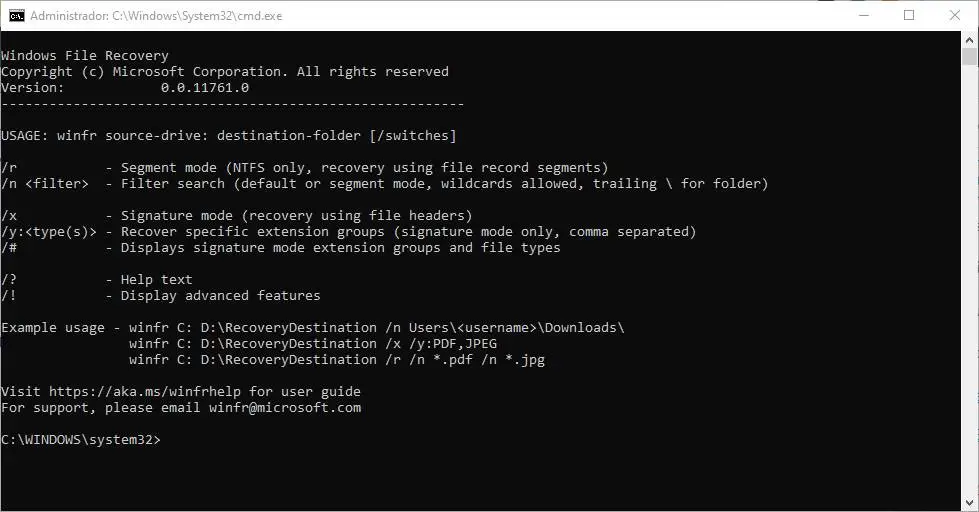
Task: Click the /y:<type(s)> switch text
Action: point(49,232)
